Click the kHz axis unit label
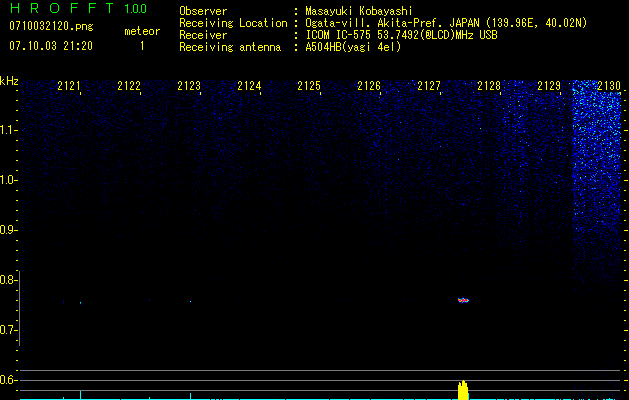Viewport: 629px width, 400px height. coord(9,81)
